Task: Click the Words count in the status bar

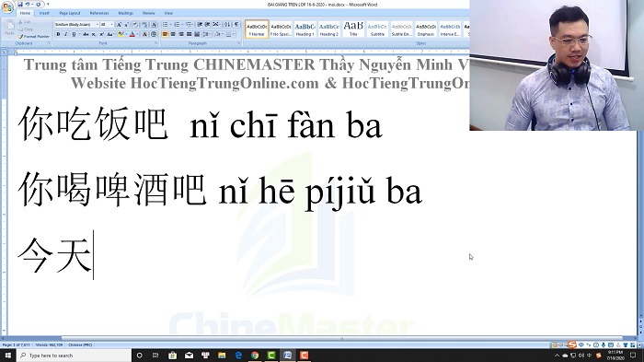Action: click(x=50, y=345)
